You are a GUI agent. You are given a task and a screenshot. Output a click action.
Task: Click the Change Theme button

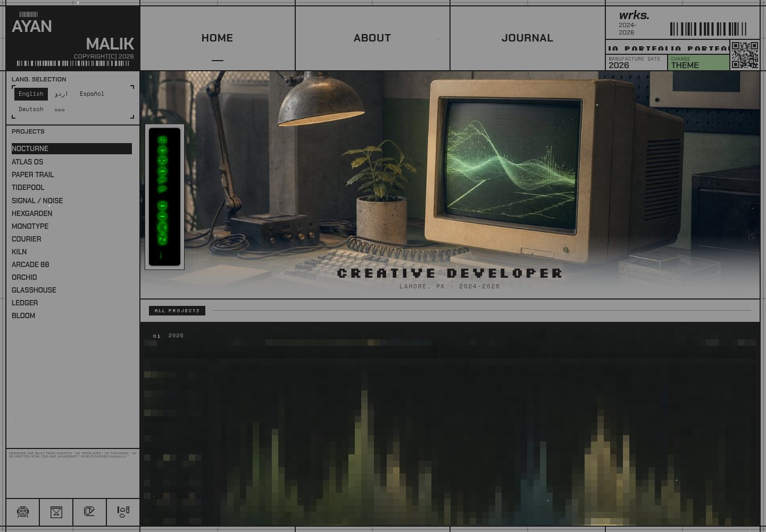tap(698, 63)
